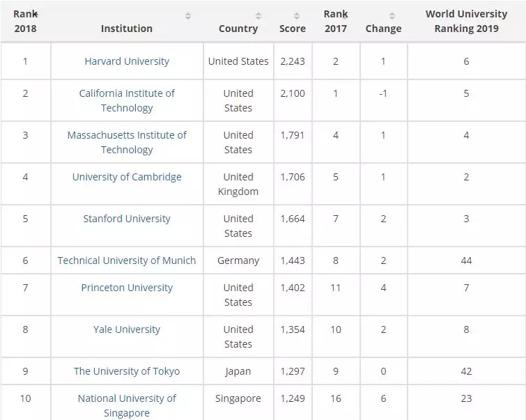
Task: Click sort arrows icon beside Rank 2017
Action: [x=345, y=15]
